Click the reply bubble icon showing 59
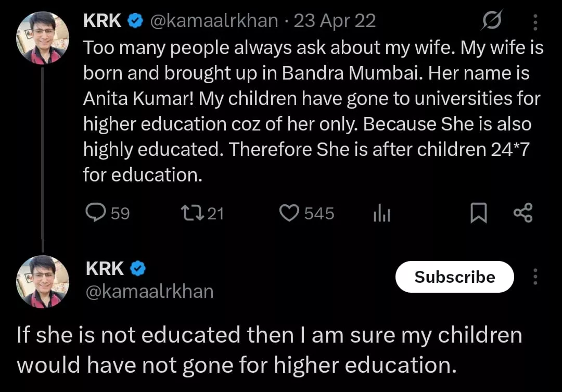Image resolution: width=562 pixels, height=392 pixels. click(95, 213)
